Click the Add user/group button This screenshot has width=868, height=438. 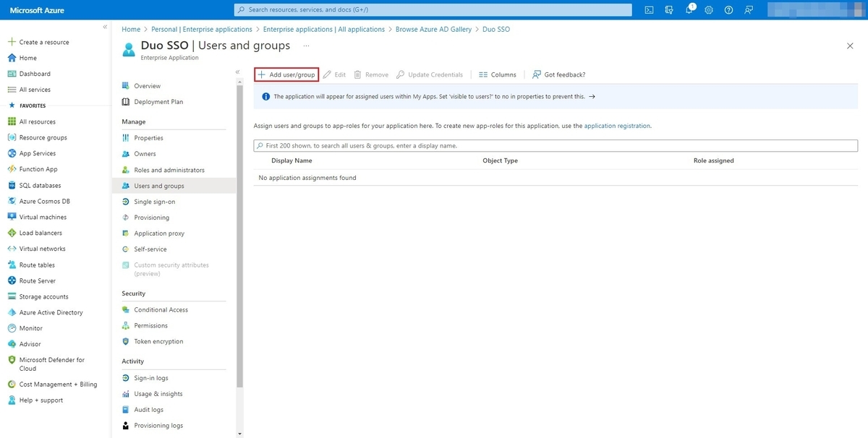286,74
